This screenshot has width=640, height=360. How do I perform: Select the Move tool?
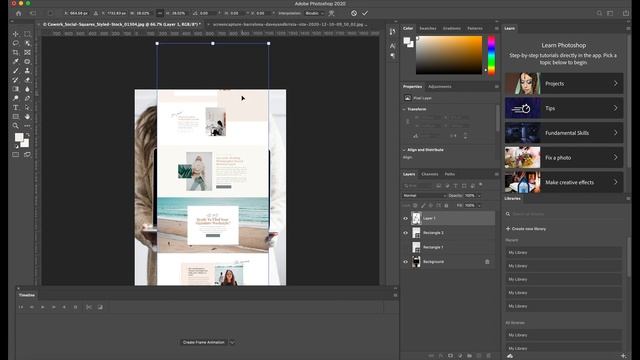(x=16, y=34)
